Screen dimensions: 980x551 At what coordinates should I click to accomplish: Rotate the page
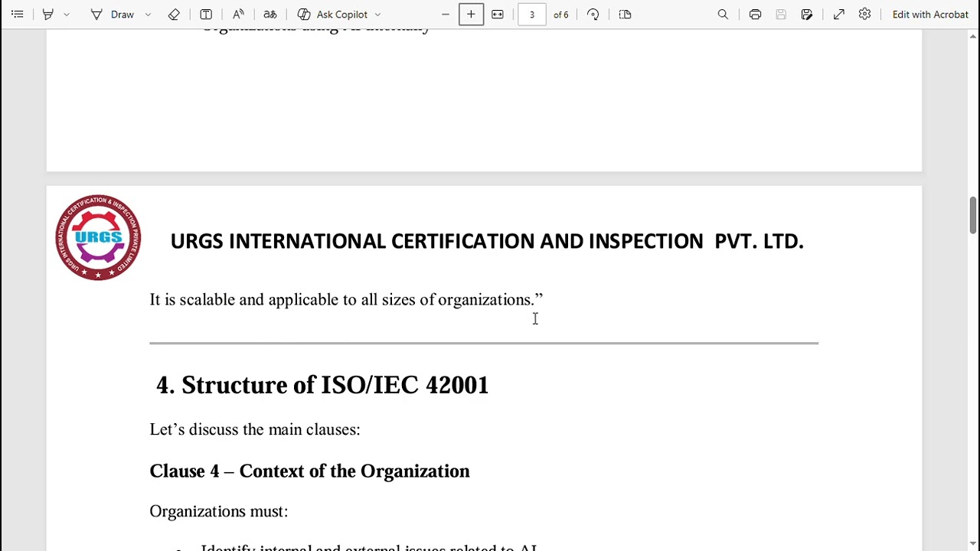click(593, 15)
